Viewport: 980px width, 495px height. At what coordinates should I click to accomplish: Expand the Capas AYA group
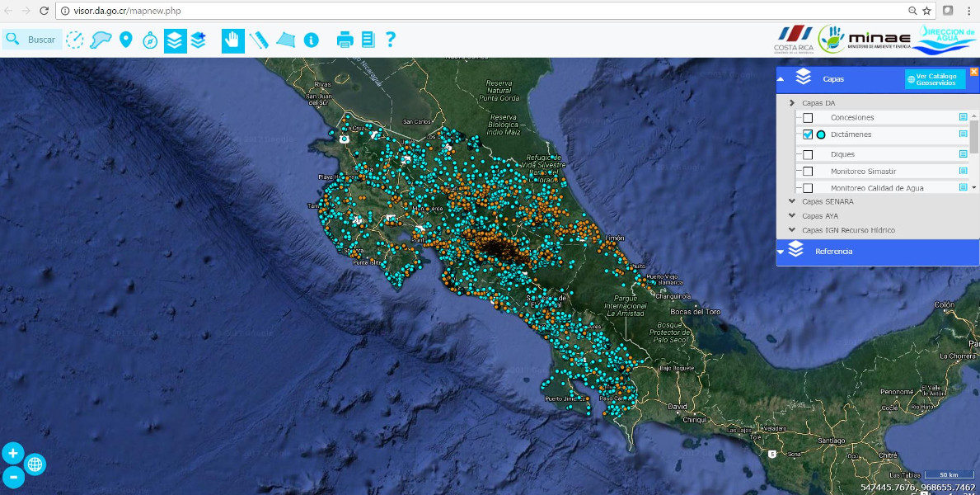tap(819, 216)
